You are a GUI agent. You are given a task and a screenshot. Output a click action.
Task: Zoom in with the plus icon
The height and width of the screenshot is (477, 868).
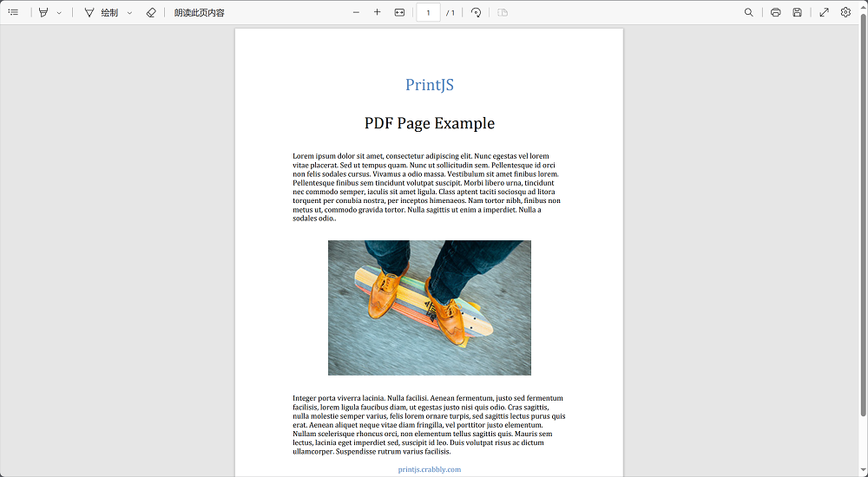point(377,12)
